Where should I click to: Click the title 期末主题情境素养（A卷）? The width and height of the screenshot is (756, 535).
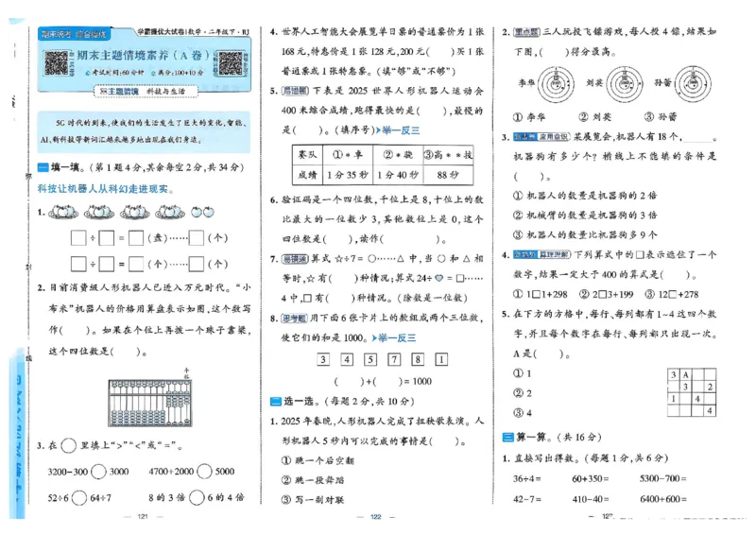click(x=144, y=56)
